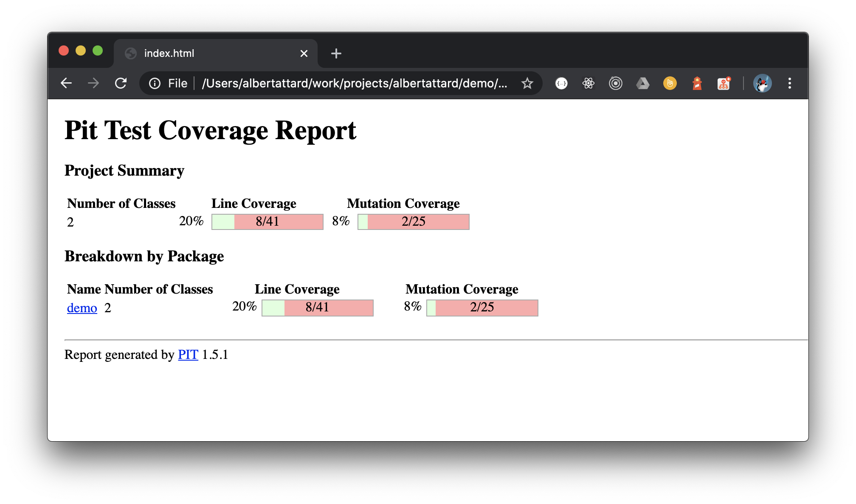Click the profile avatar icon in toolbar

coord(762,84)
